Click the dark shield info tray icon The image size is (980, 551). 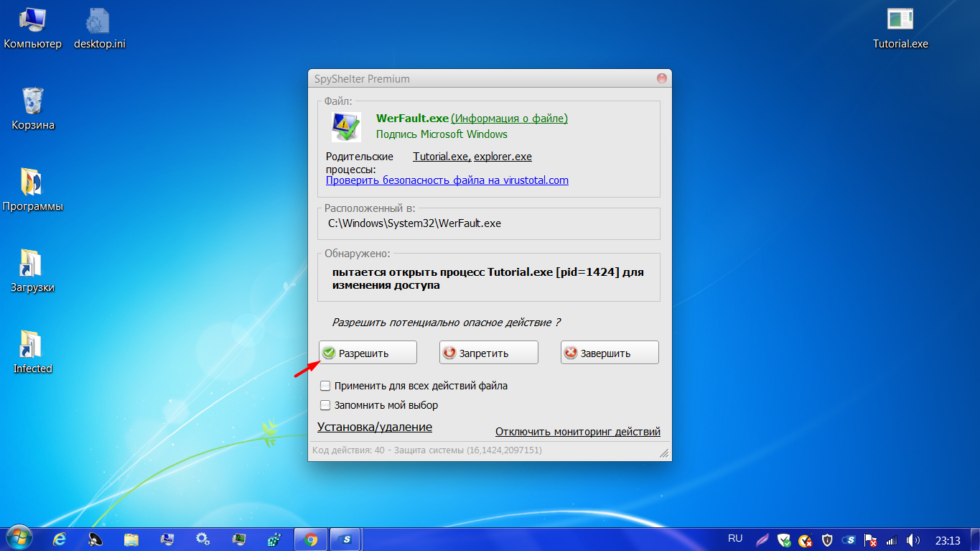[x=827, y=540]
